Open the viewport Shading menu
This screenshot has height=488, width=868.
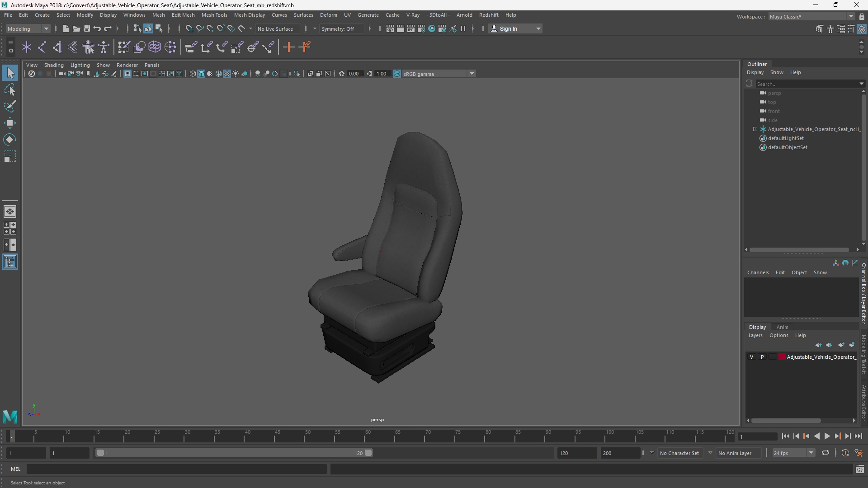pos(54,65)
